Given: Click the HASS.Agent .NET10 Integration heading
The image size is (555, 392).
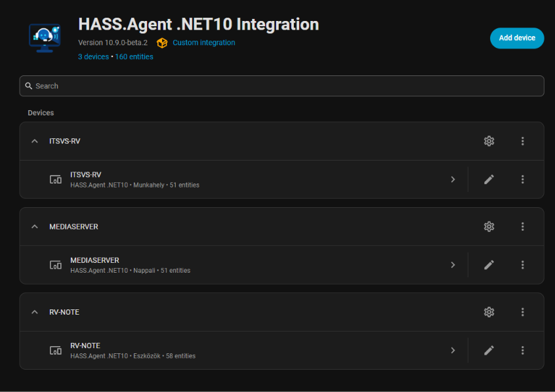Looking at the screenshot, I should [x=199, y=24].
